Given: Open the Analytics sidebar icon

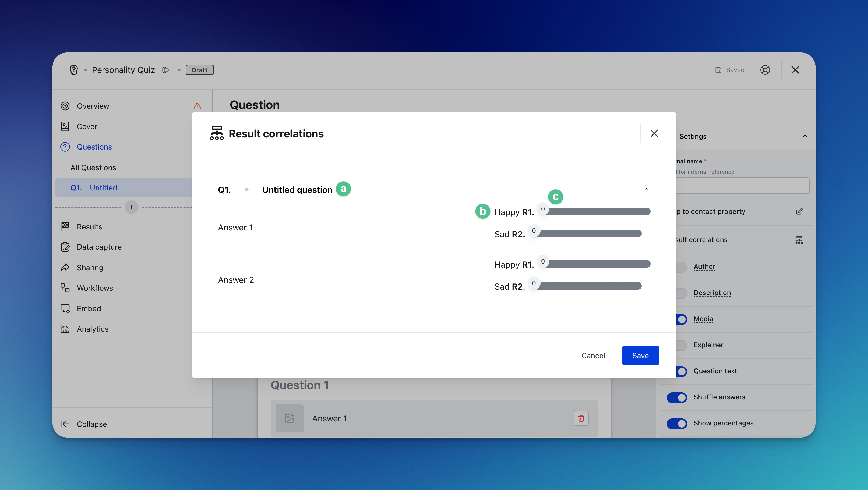Looking at the screenshot, I should tap(65, 329).
